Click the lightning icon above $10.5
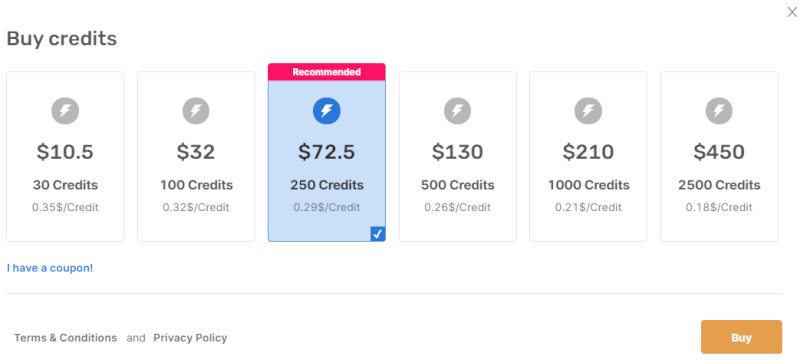Screen dimensions: 800x363 click(x=65, y=111)
